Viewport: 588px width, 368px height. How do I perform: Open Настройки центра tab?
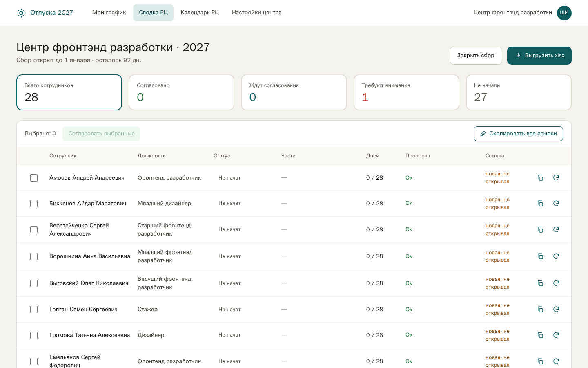coord(257,13)
